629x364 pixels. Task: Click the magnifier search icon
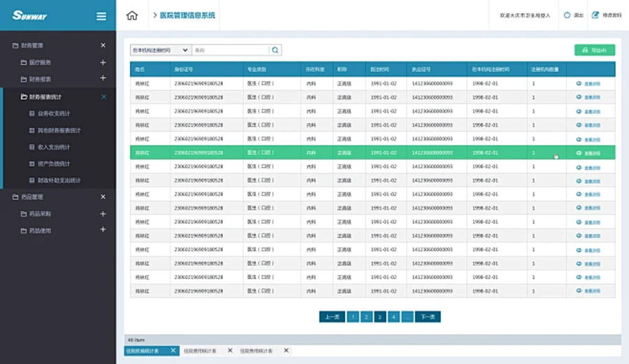(x=275, y=50)
